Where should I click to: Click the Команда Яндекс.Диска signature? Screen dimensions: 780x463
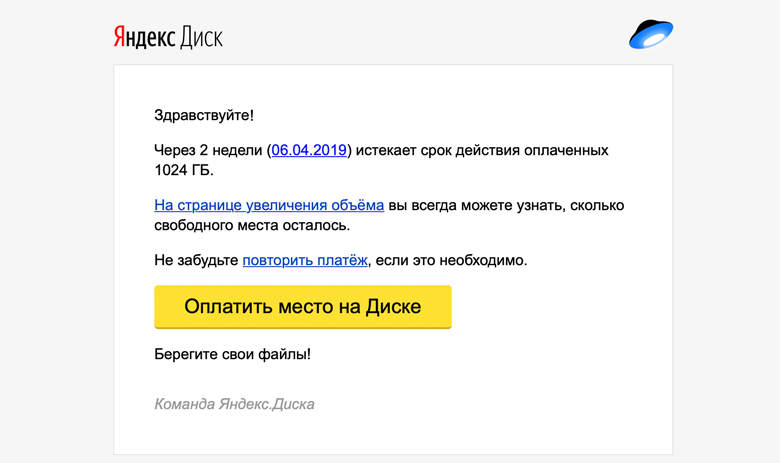[x=234, y=404]
